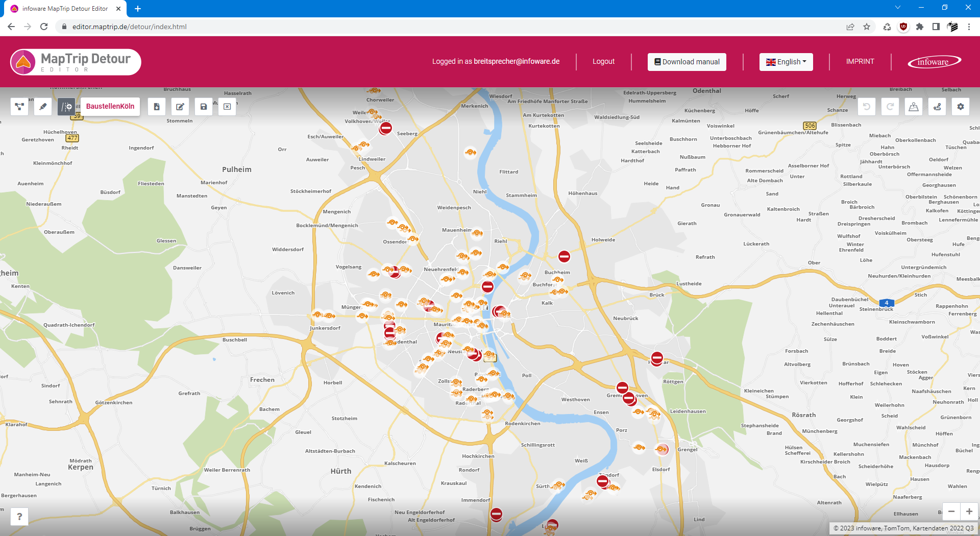Close the infoware MapTrip Detour Editor tab
The width and height of the screenshot is (980, 536).
(x=118, y=9)
